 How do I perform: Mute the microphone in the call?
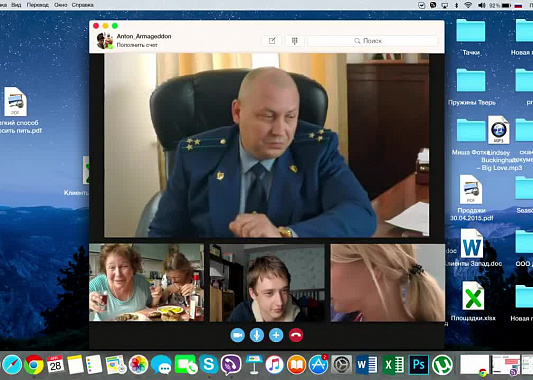coord(257,335)
